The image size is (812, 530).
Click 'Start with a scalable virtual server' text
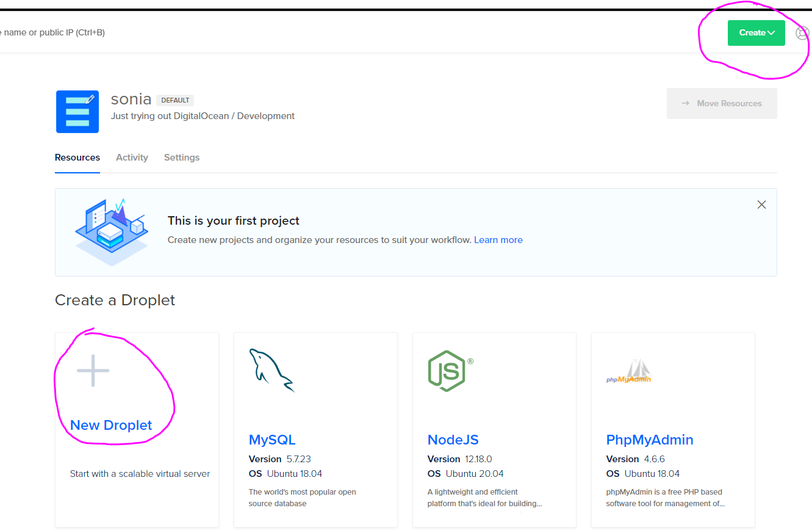click(x=140, y=474)
